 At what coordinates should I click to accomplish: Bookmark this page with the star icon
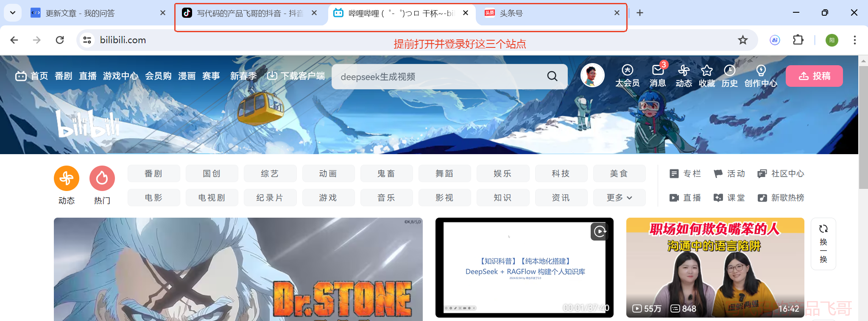(x=742, y=40)
